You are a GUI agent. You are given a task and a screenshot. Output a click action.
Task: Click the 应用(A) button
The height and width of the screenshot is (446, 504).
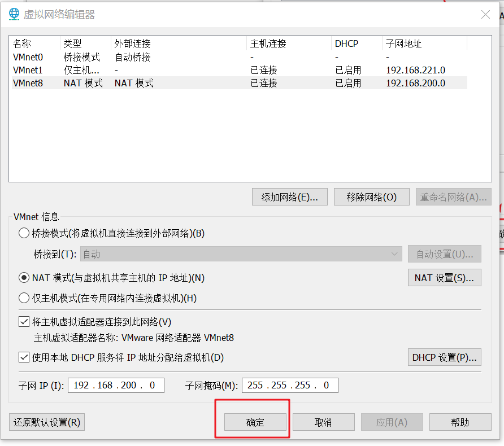(392, 422)
